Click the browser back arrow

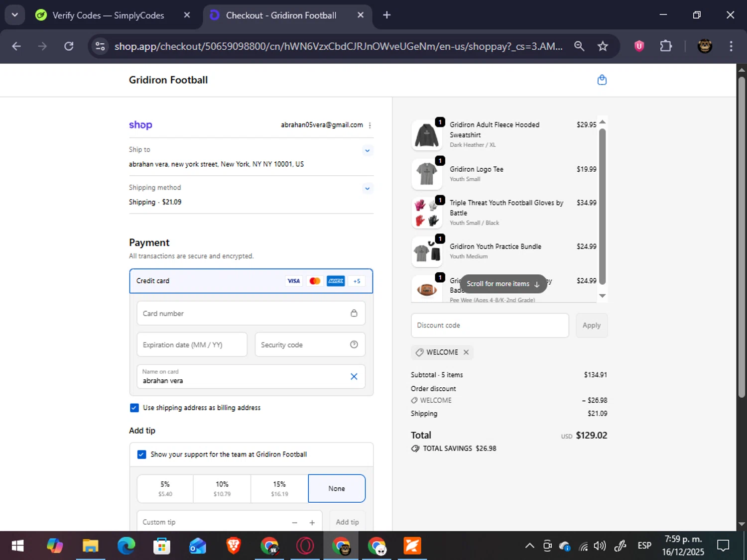(16, 46)
